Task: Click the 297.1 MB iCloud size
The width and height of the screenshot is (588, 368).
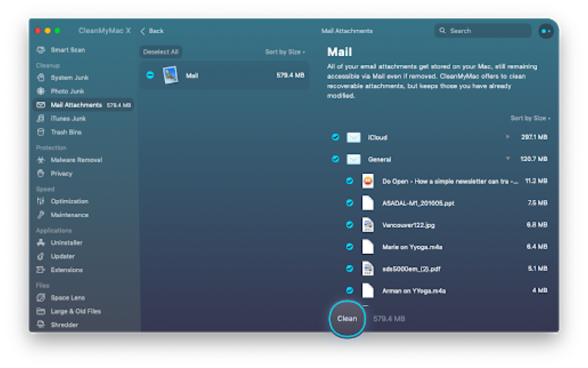Action: click(x=534, y=138)
